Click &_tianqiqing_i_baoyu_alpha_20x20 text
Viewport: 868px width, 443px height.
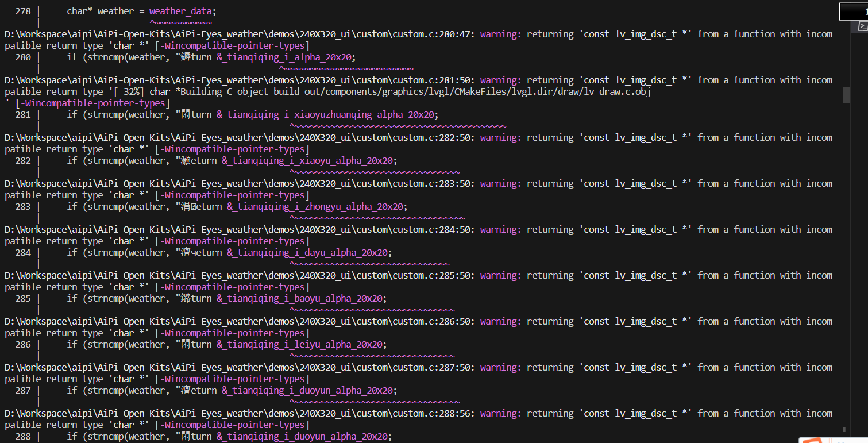coord(299,298)
